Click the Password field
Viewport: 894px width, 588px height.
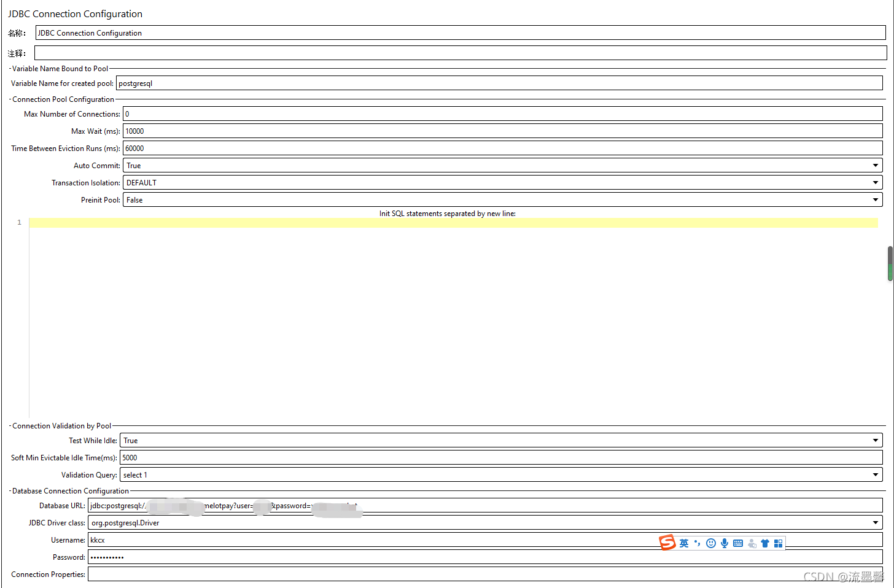(x=485, y=557)
